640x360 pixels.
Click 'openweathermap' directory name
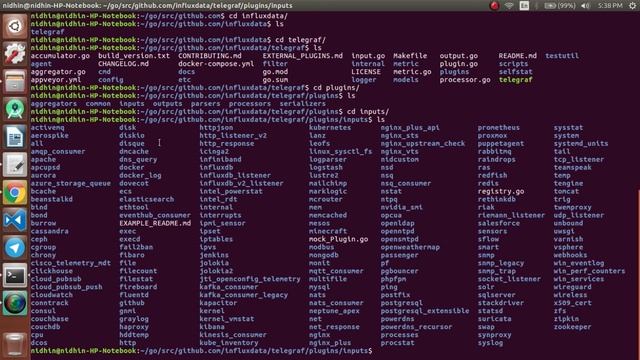410,247
